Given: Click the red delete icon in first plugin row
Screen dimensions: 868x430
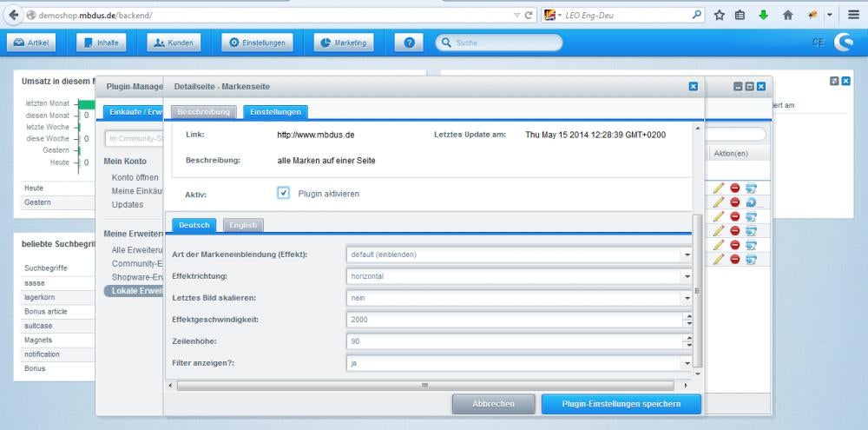Looking at the screenshot, I should click(x=734, y=188).
